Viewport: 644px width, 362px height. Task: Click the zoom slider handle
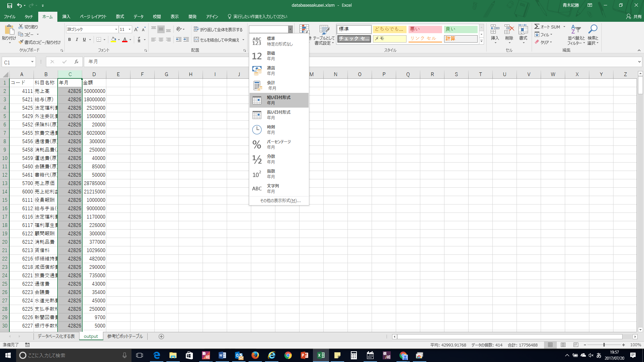point(604,345)
